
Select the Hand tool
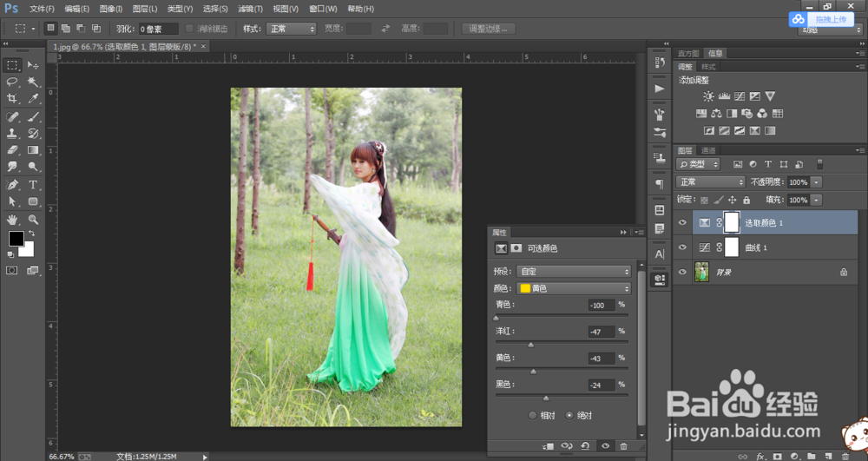tap(12, 220)
